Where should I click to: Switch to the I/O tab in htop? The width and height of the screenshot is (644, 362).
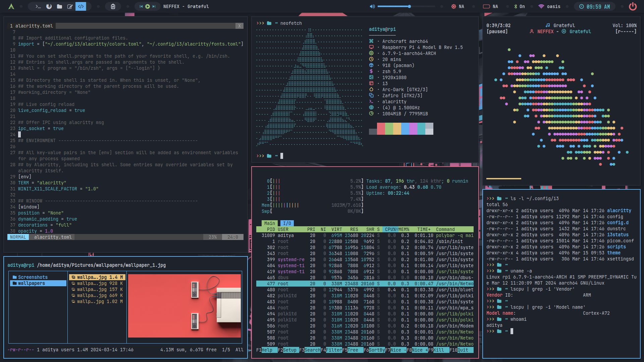287,223
